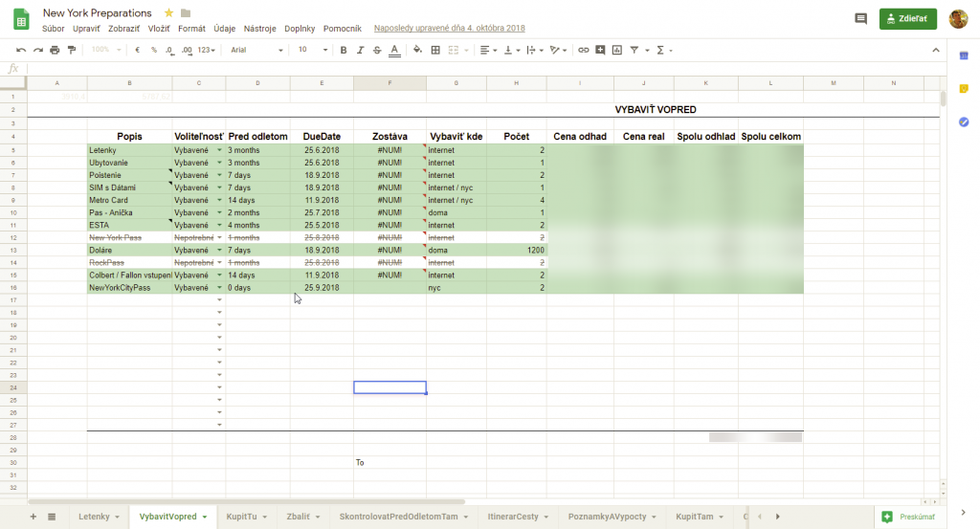Open the font size dropdown
Screen dimensions: 980x529
(x=312, y=50)
